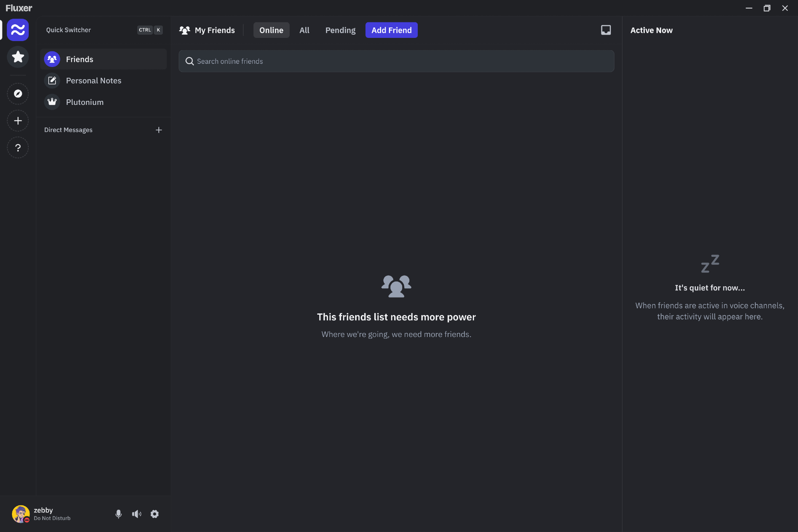
Task: Open the inbox icon in header
Action: click(606, 30)
